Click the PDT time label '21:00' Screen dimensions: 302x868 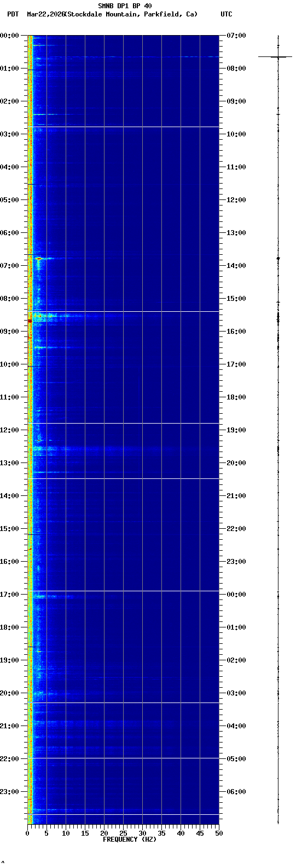coord(9,726)
